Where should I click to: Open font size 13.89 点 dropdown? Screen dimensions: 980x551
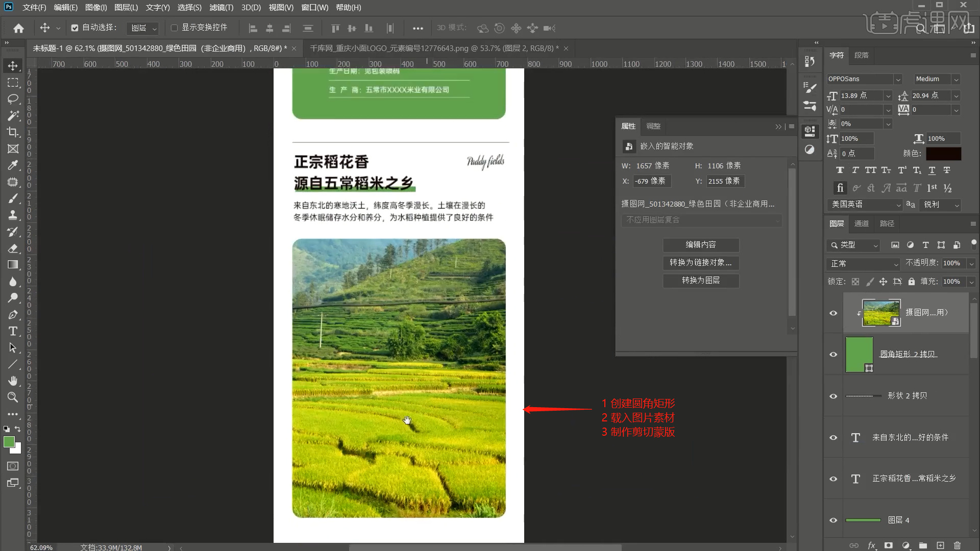click(x=888, y=96)
